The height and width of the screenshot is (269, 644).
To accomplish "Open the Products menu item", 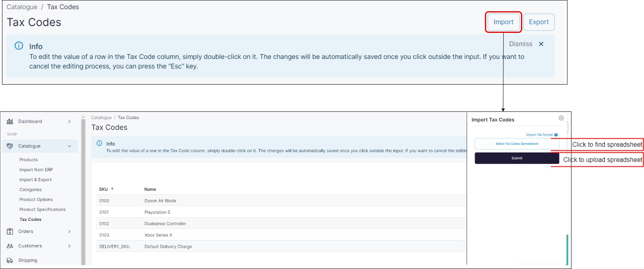I will (x=28, y=160).
